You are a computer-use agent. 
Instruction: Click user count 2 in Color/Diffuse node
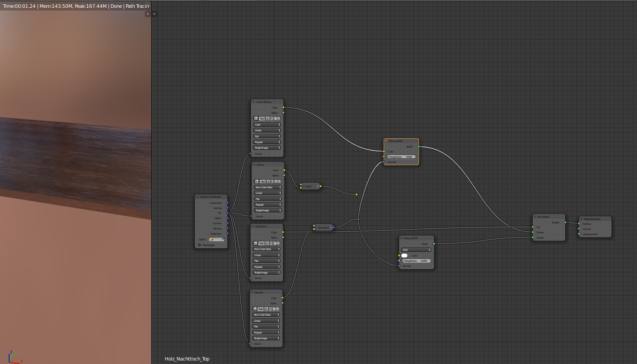click(x=267, y=118)
